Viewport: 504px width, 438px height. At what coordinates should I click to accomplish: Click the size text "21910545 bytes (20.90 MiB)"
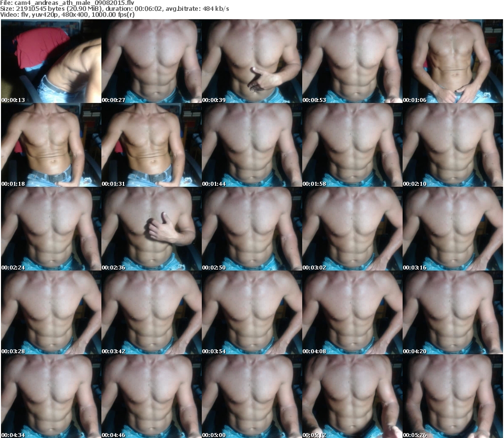coord(59,9)
